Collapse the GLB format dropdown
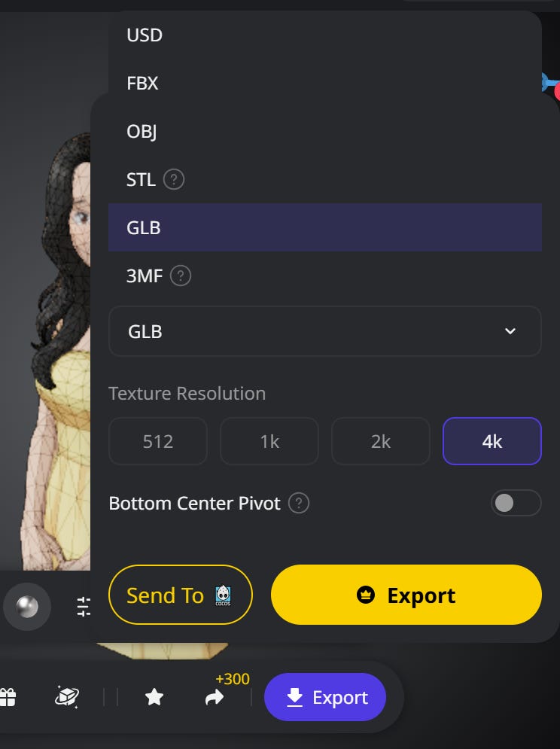 [325, 331]
